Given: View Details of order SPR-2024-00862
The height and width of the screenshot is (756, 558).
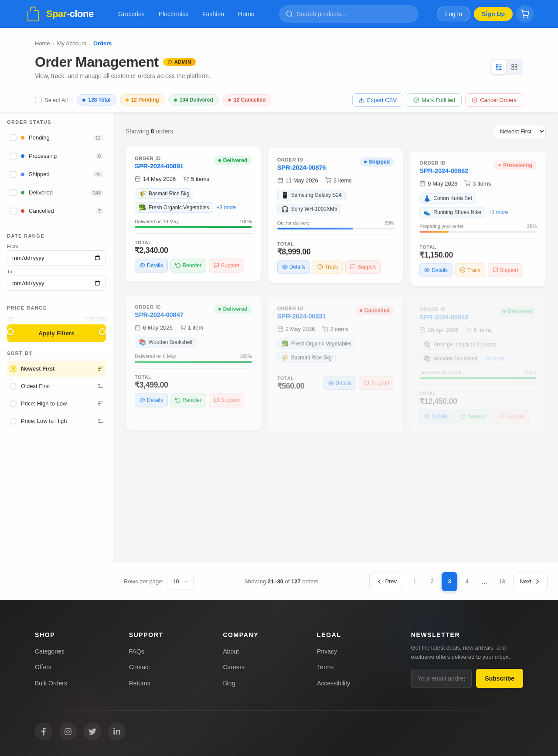Looking at the screenshot, I should click(436, 270).
